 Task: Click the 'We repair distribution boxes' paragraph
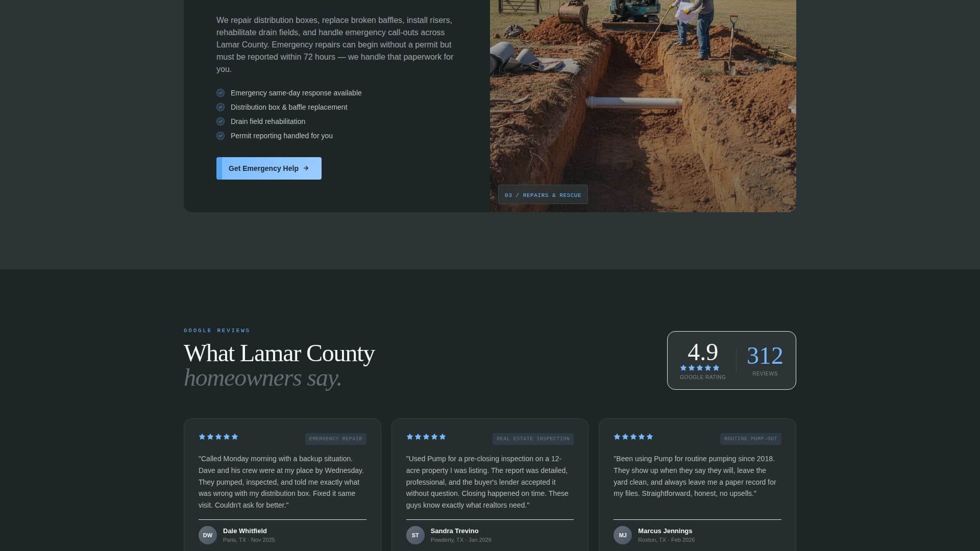335,45
